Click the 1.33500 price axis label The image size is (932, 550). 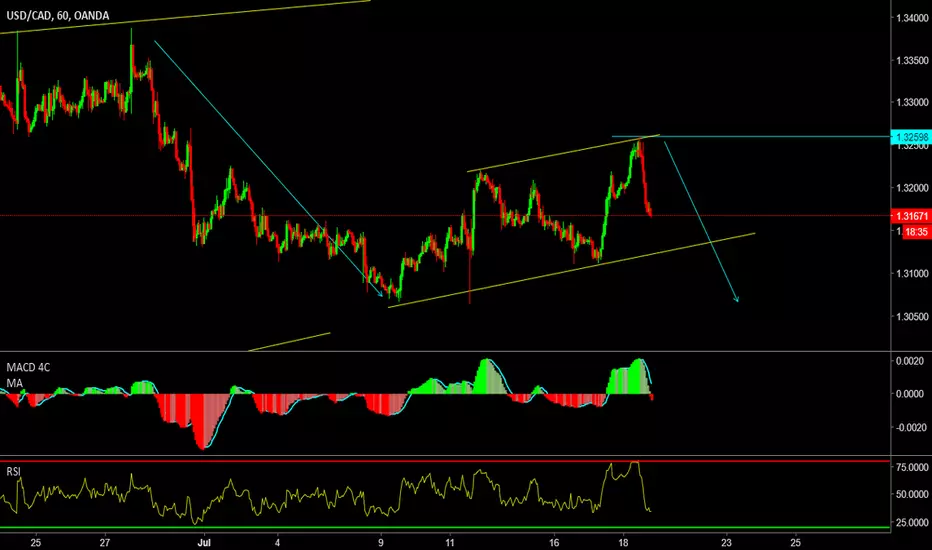coord(912,61)
